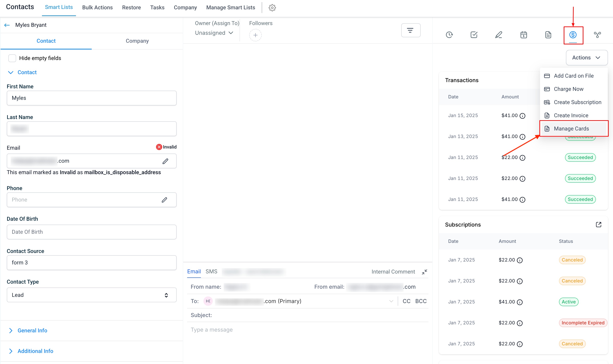Select Charge Now from the menu
This screenshot has width=613, height=364.
coord(574,89)
